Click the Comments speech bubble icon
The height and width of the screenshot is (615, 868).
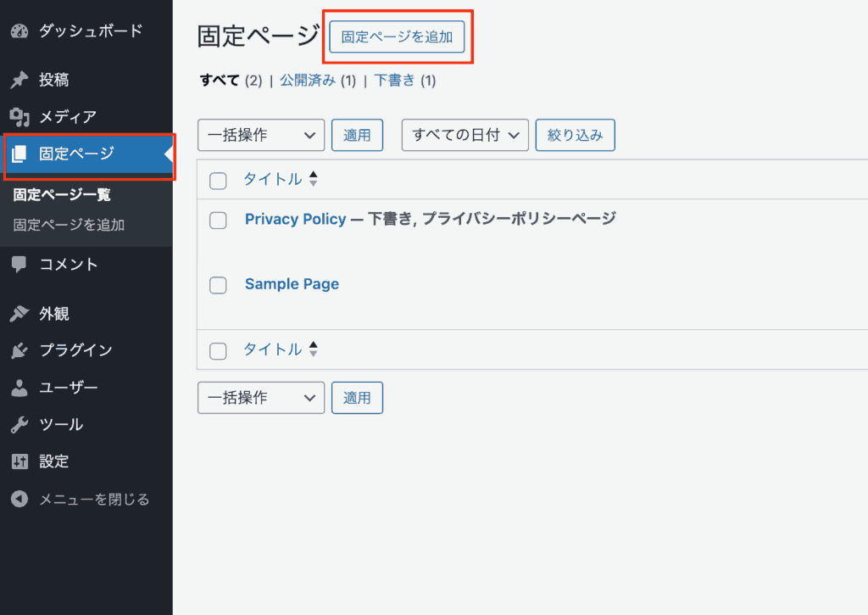tap(19, 265)
